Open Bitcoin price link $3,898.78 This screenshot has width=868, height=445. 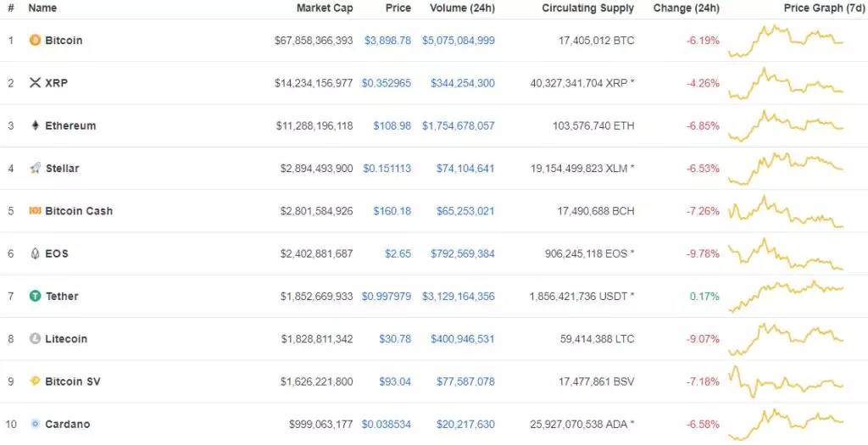pos(387,41)
